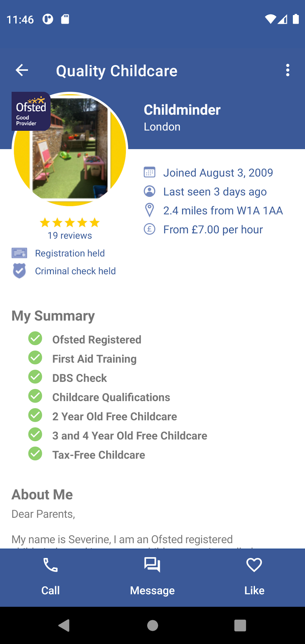Tap the location pin icon

click(x=150, y=210)
